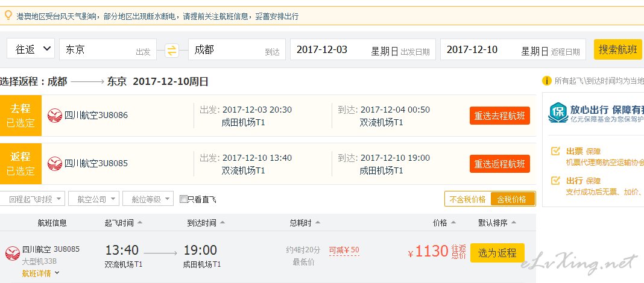The image size is (644, 283).
Task: Click 四川航空3U8086 outbound flight text
Action: coord(96,115)
